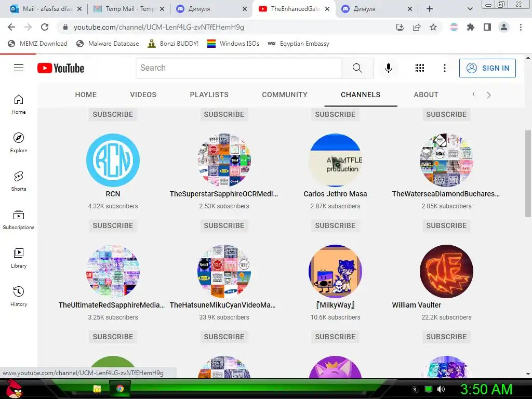Open the PLAYLISTS channel tab

(x=209, y=95)
